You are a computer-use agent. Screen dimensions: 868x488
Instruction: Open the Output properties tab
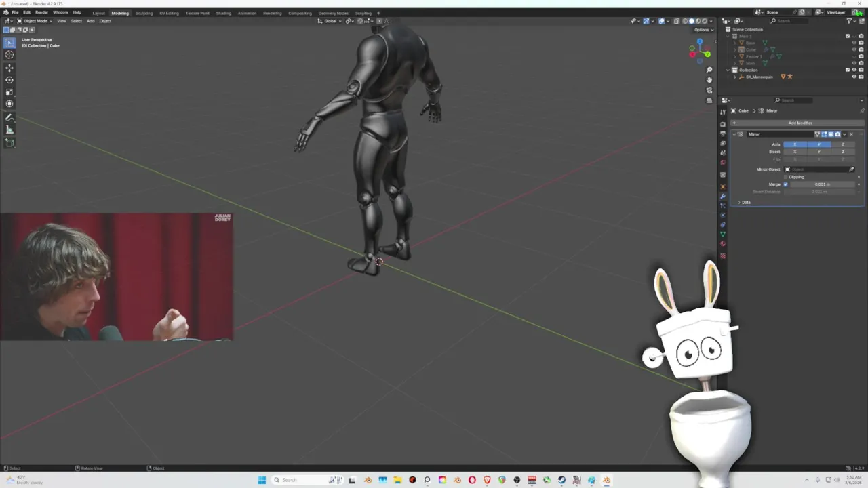tap(723, 134)
